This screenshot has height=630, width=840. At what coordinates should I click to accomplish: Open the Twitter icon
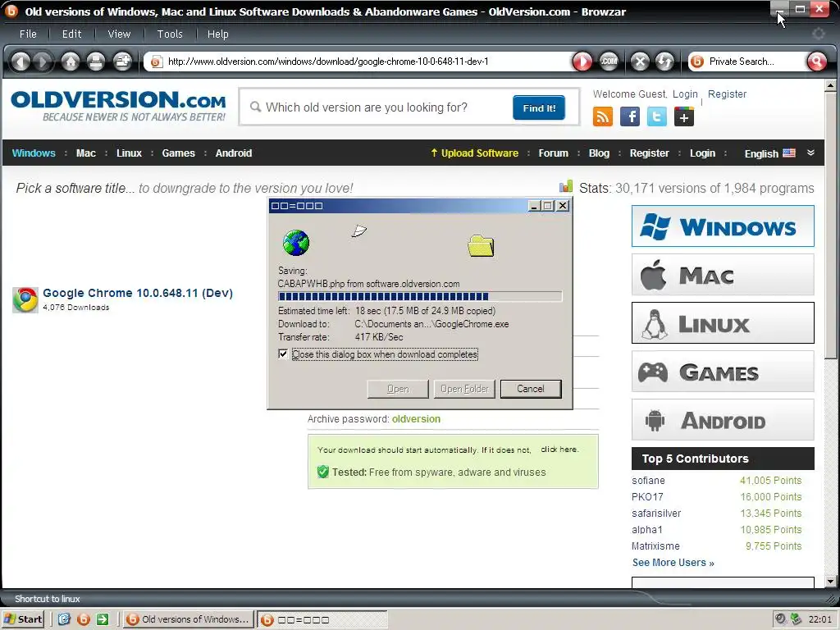click(x=657, y=116)
